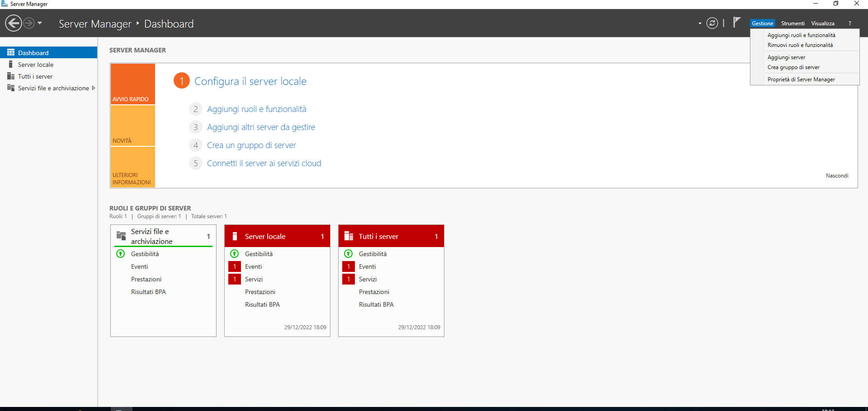This screenshot has height=411, width=868.
Task: Click the step 4 number circle
Action: pos(195,145)
